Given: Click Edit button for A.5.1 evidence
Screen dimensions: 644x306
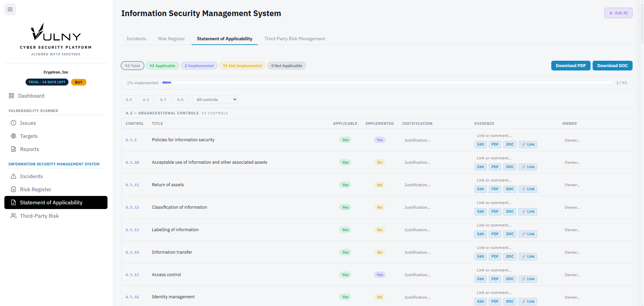Looking at the screenshot, I should click(481, 145).
